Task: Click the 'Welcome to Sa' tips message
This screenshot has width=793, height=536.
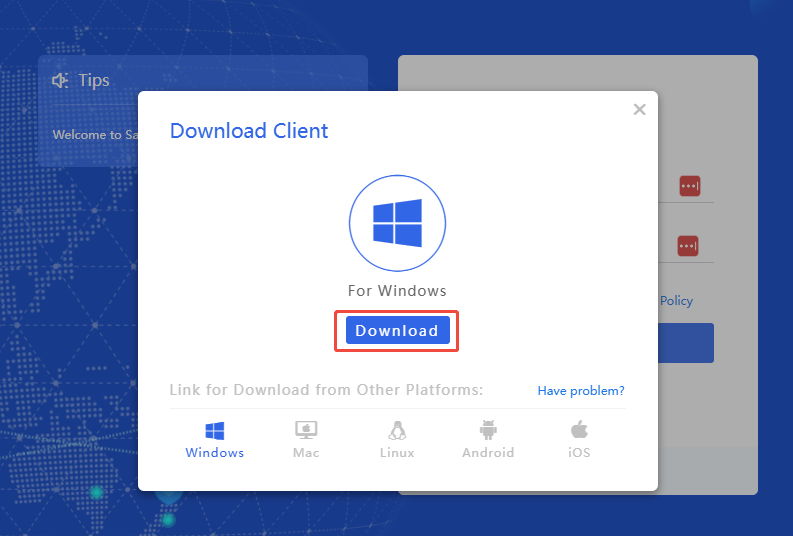Action: click(95, 135)
